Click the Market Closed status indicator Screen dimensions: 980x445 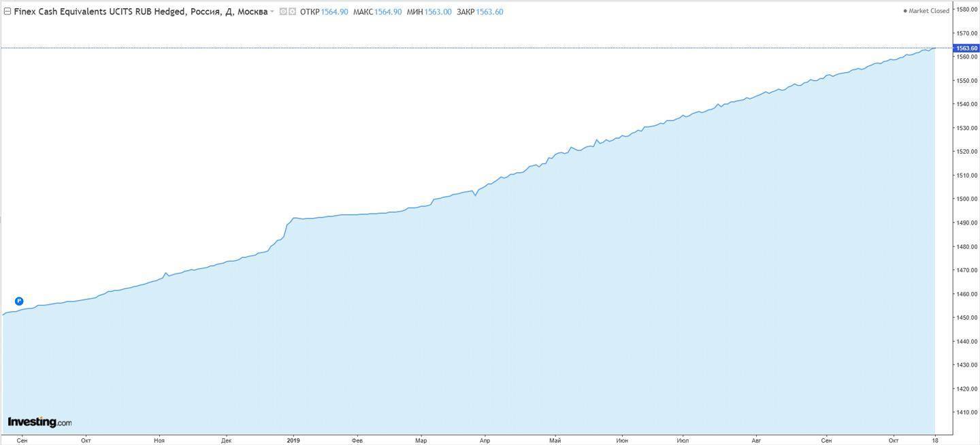coord(926,11)
